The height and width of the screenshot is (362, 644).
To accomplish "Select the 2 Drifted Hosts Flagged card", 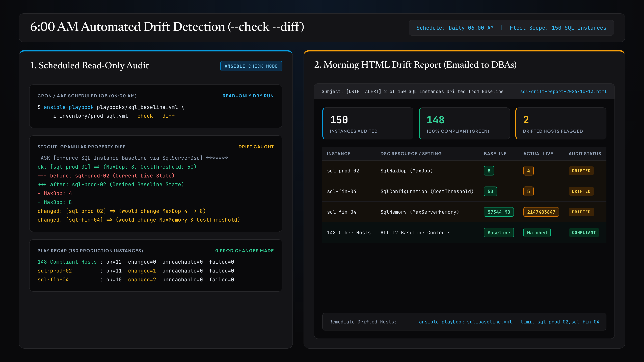I will pyautogui.click(x=561, y=123).
